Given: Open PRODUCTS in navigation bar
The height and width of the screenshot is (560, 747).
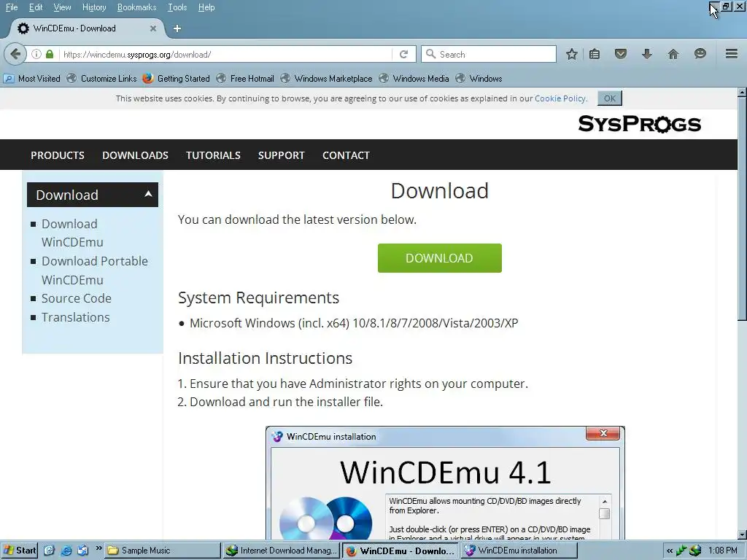Looking at the screenshot, I should tap(58, 155).
